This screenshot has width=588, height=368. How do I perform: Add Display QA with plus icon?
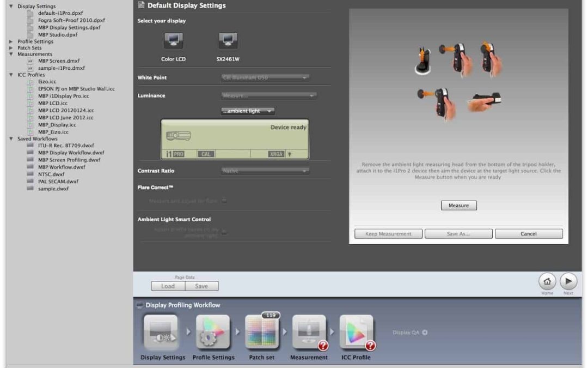click(x=425, y=333)
